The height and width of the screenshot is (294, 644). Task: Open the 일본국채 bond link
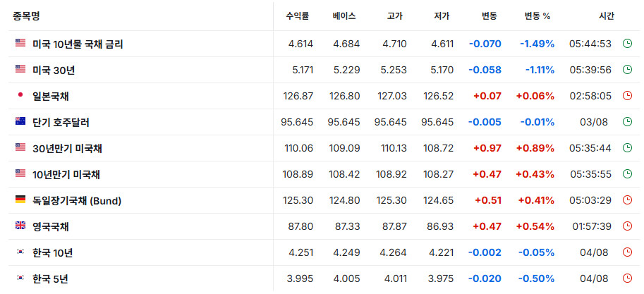[x=51, y=96]
